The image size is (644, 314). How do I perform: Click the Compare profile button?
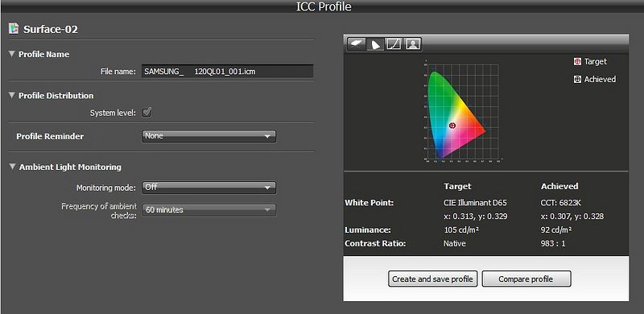click(526, 279)
